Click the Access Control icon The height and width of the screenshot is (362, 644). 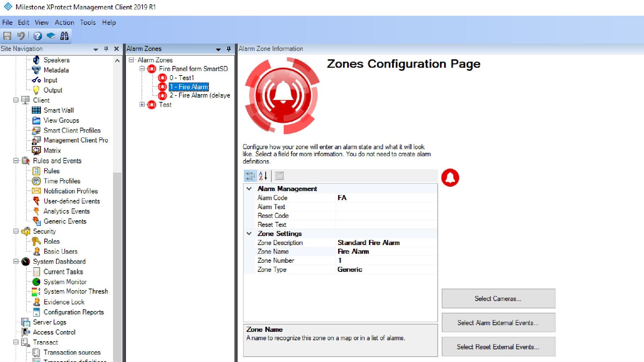25,332
